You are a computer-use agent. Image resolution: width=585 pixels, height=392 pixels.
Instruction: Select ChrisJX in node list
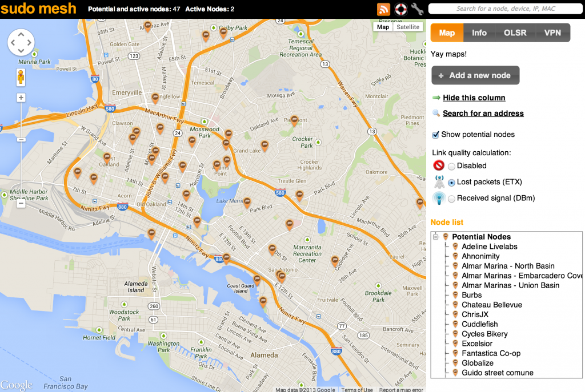[475, 314]
